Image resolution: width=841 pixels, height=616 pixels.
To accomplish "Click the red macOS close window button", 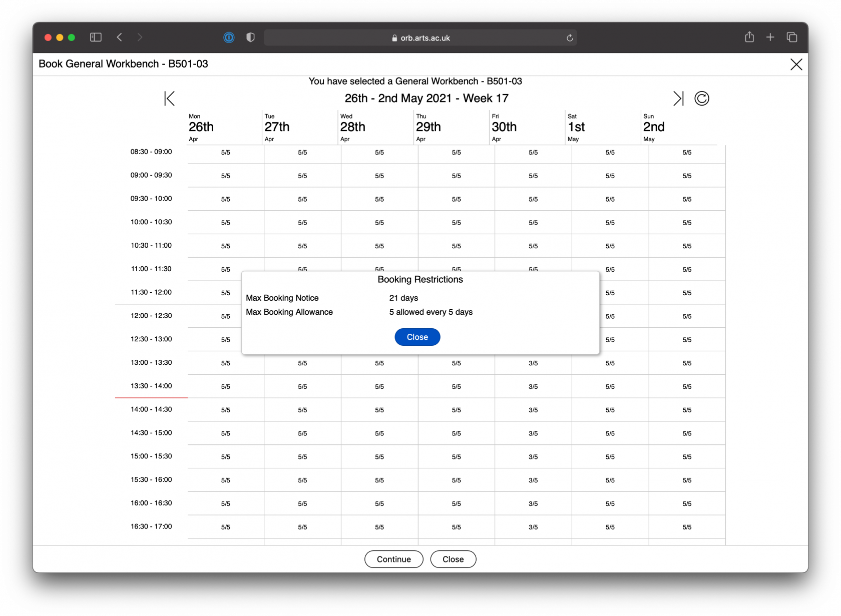I will [x=48, y=38].
